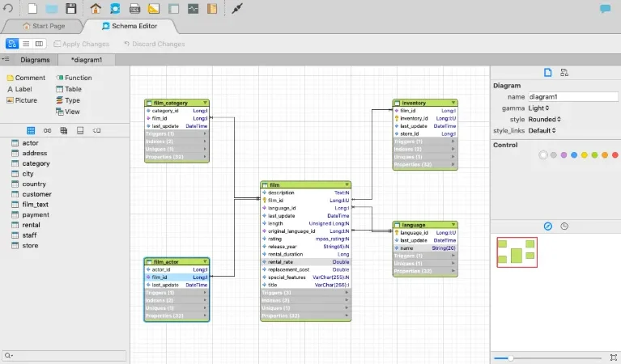
Task: Open the home icon in toolbar
Action: pos(96,8)
